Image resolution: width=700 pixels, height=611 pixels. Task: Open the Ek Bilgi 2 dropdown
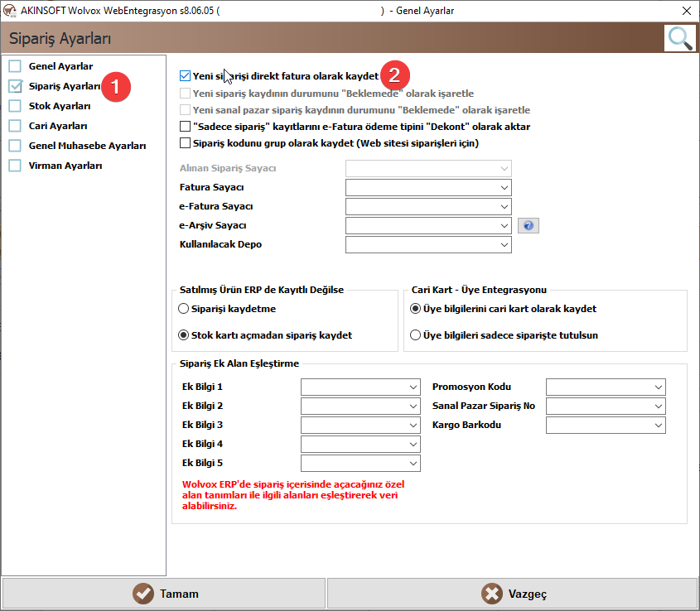click(x=360, y=407)
